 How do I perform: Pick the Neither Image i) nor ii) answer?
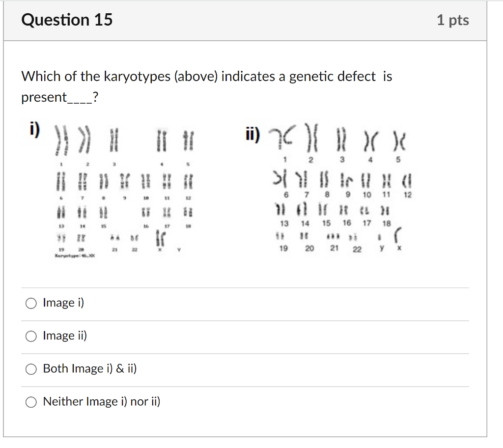coord(31,401)
